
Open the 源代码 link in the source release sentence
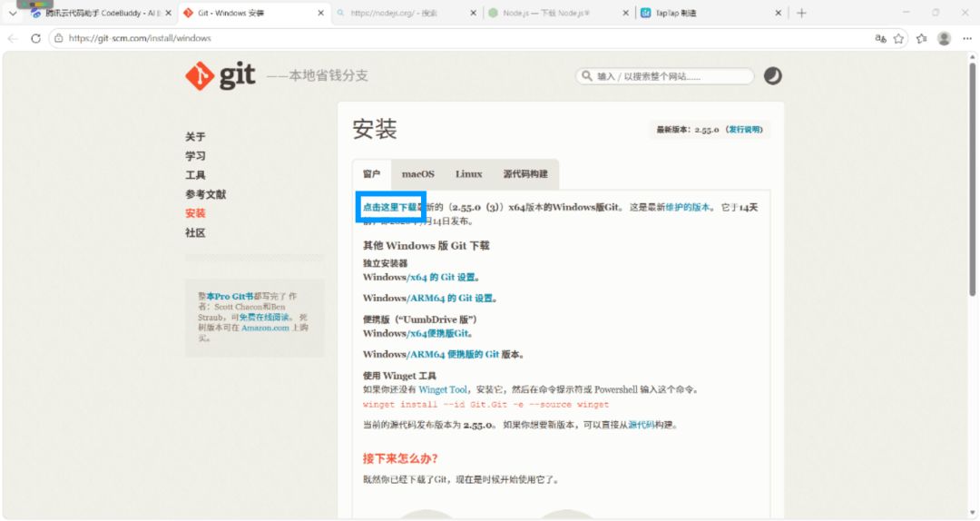[641, 425]
